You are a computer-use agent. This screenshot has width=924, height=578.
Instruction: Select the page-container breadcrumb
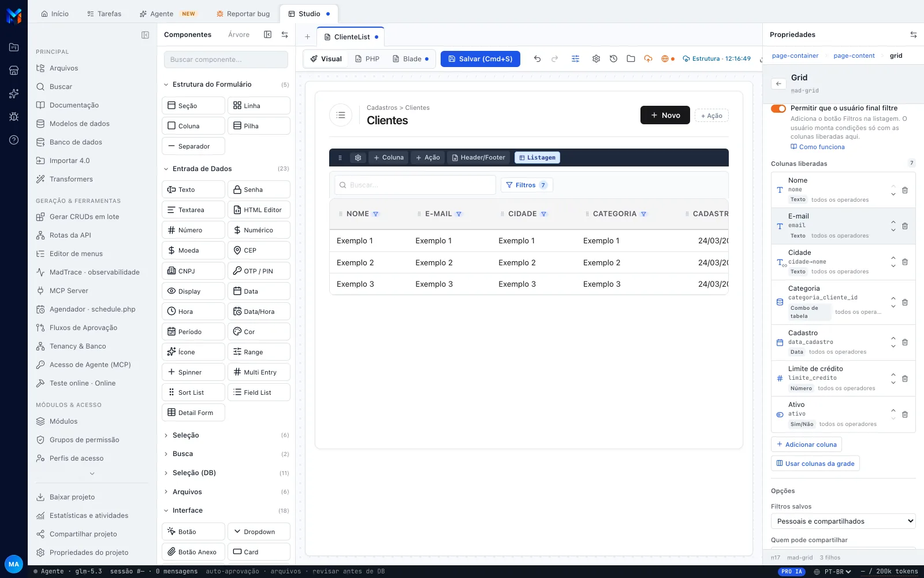[795, 56]
